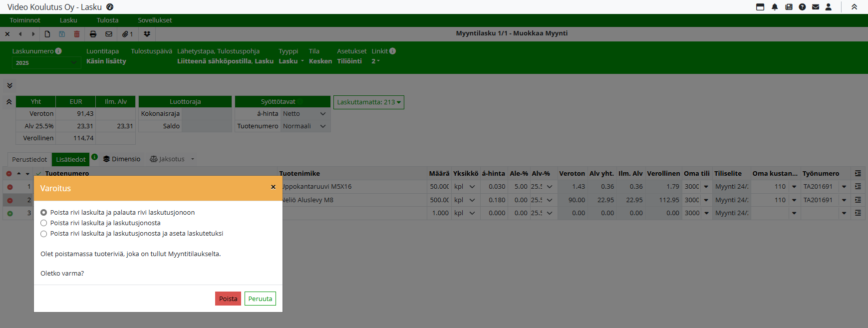The width and height of the screenshot is (868, 328).
Task: Open the á-hinta Netto dropdown
Action: pyautogui.click(x=304, y=114)
